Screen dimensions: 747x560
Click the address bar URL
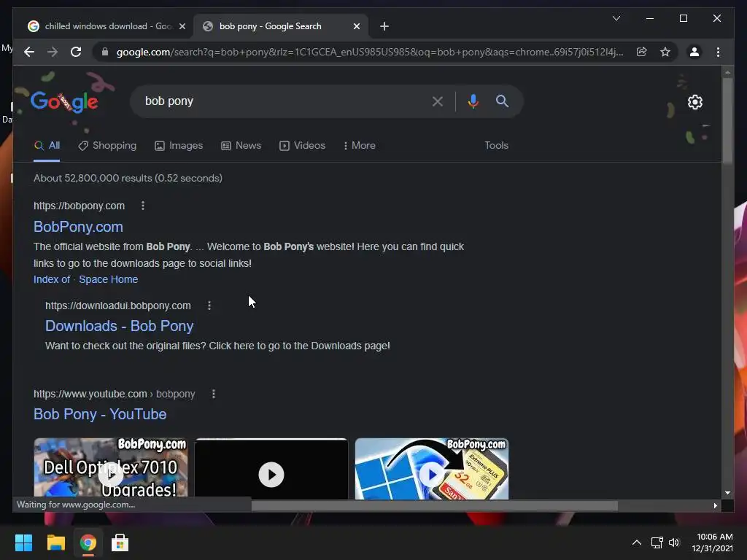coord(370,52)
